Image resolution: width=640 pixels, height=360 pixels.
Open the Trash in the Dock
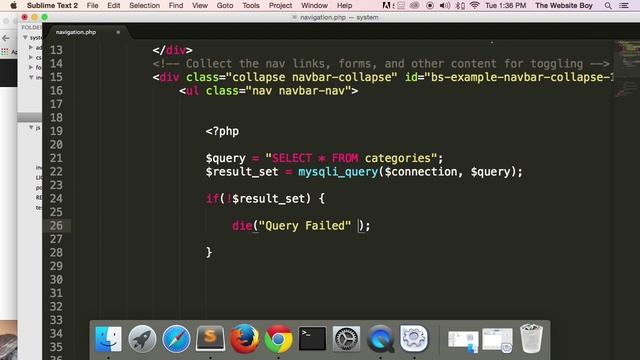[x=531, y=338]
